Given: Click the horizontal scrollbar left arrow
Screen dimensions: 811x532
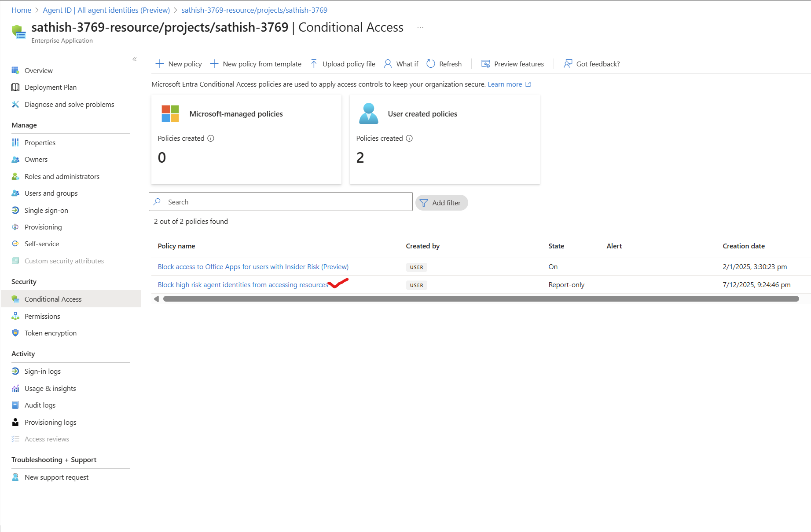Looking at the screenshot, I should [156, 299].
